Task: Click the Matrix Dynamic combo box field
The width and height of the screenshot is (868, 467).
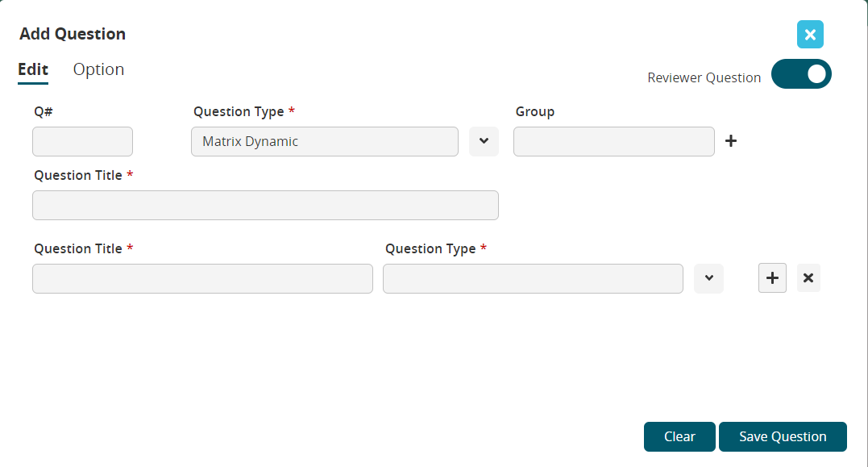Action: pyautogui.click(x=324, y=141)
